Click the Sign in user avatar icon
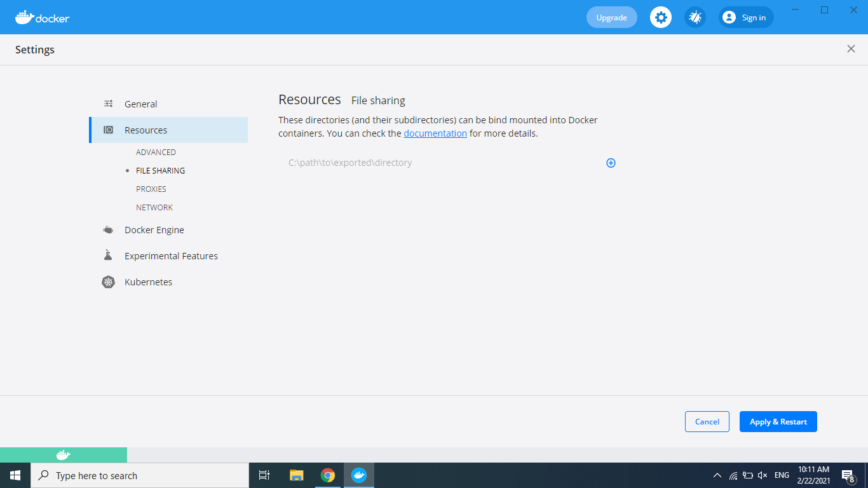The height and width of the screenshot is (488, 868). coord(729,17)
